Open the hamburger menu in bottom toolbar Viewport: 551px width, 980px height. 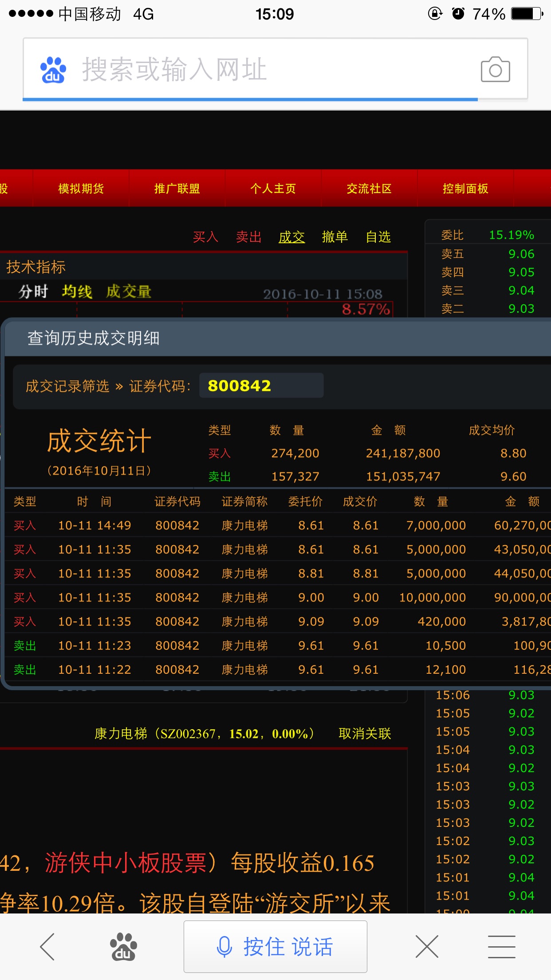(x=501, y=946)
